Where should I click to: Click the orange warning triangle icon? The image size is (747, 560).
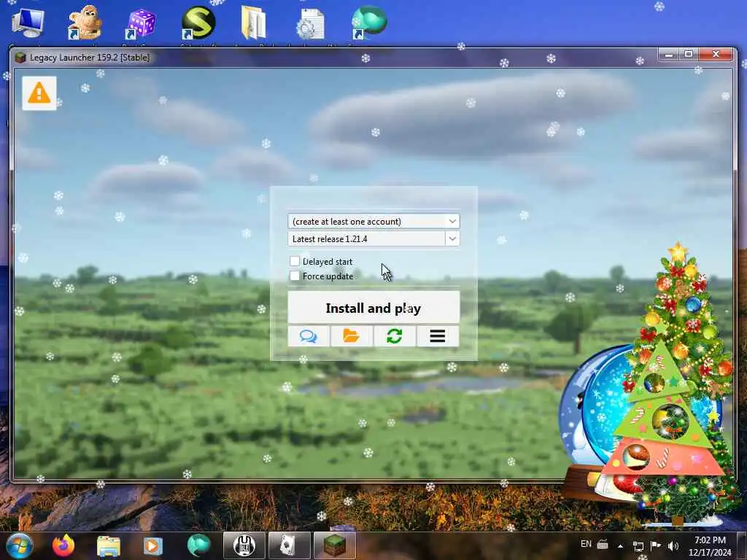tap(39, 93)
